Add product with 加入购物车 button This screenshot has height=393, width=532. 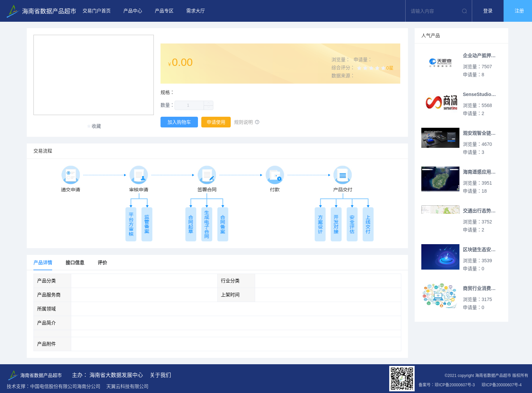179,122
